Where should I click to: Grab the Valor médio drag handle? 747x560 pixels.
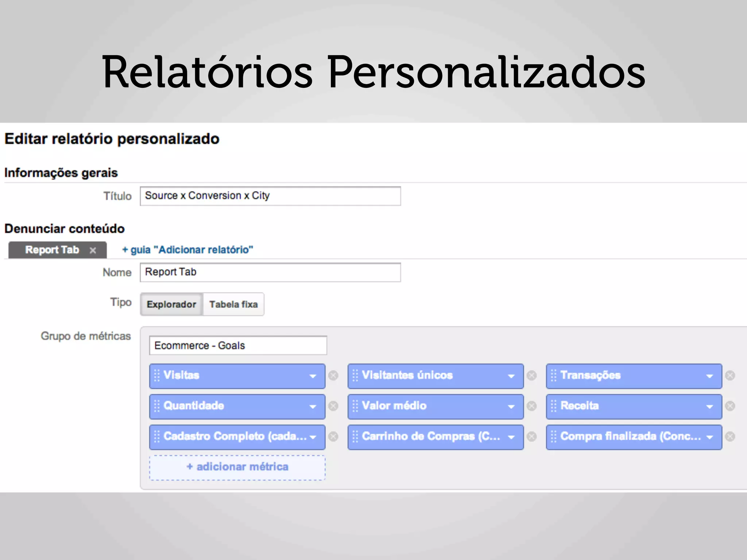(x=355, y=406)
